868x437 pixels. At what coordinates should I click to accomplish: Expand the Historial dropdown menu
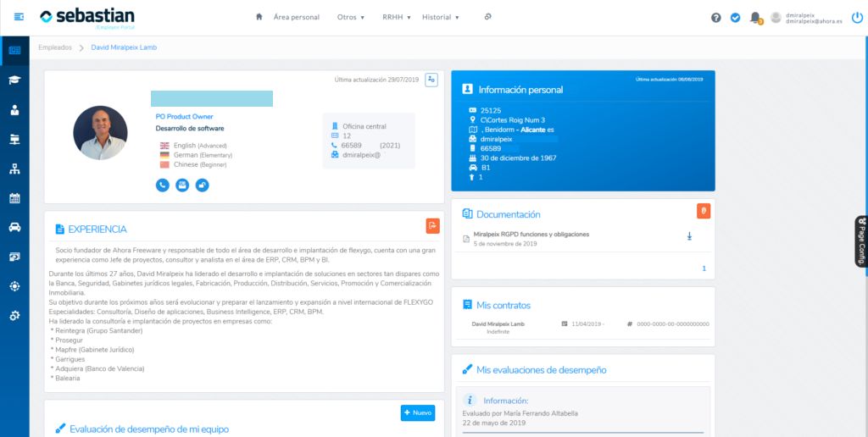441,17
